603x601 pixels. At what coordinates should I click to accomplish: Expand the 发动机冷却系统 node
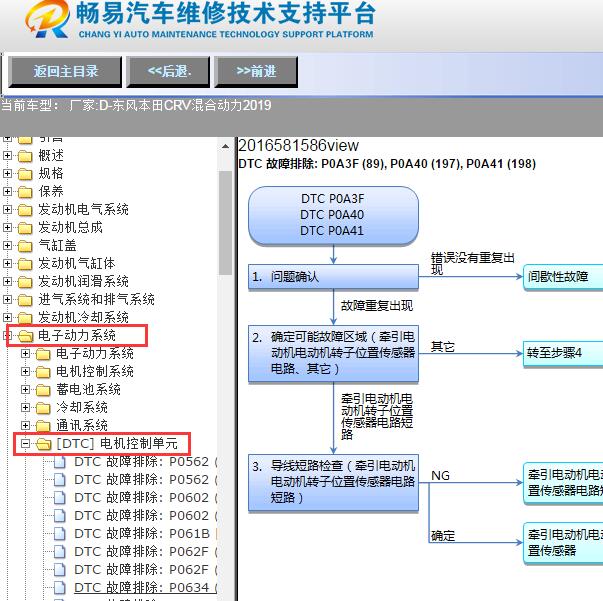pos(7,317)
